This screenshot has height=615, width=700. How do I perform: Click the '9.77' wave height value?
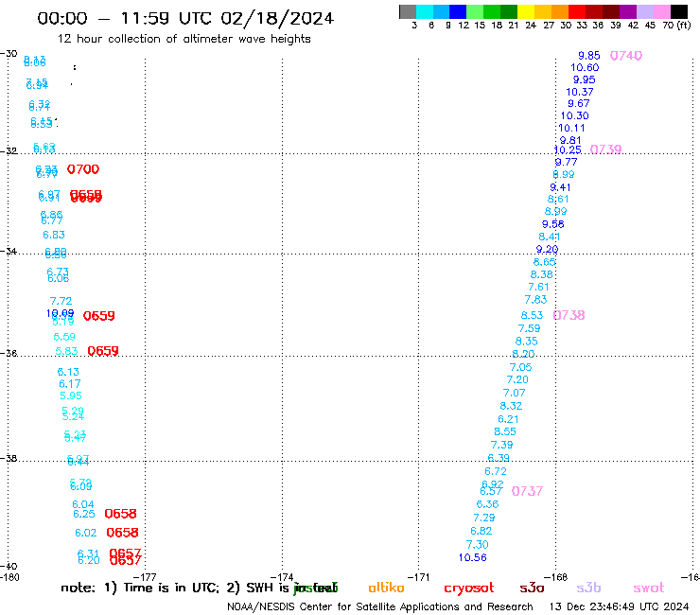pyautogui.click(x=566, y=162)
